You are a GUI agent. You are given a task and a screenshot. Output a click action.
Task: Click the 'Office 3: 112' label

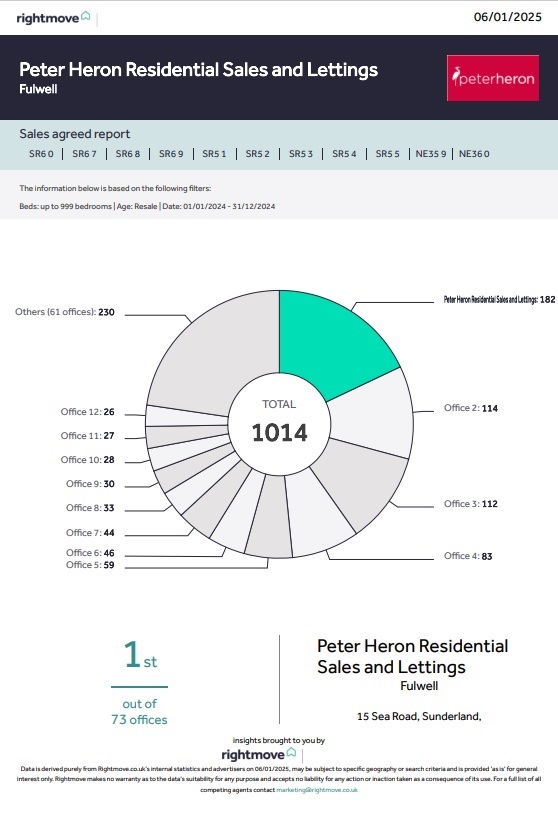pyautogui.click(x=471, y=504)
